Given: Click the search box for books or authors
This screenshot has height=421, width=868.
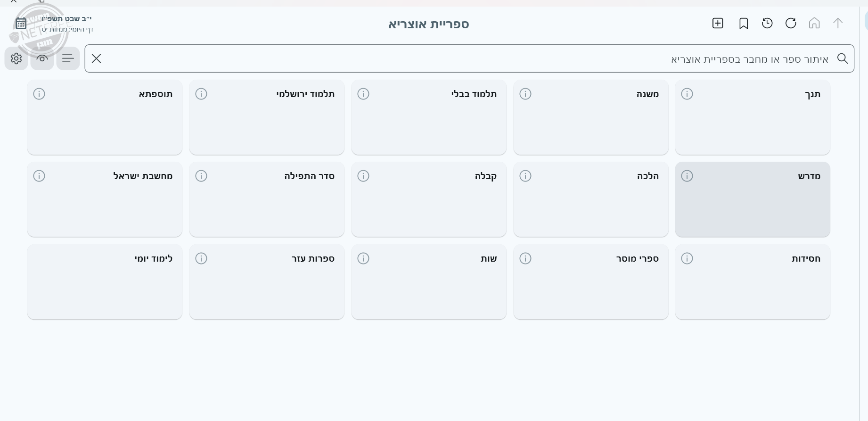Looking at the screenshot, I should (467, 59).
